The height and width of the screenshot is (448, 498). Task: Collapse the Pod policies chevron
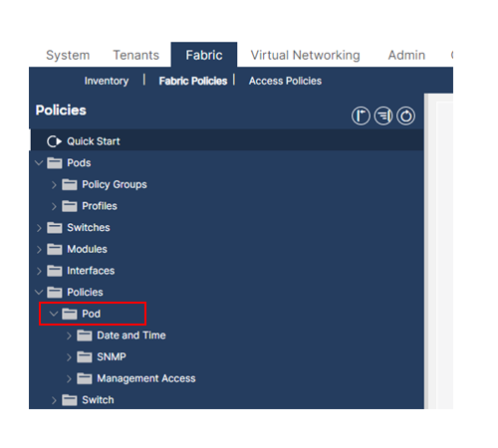click(x=54, y=314)
